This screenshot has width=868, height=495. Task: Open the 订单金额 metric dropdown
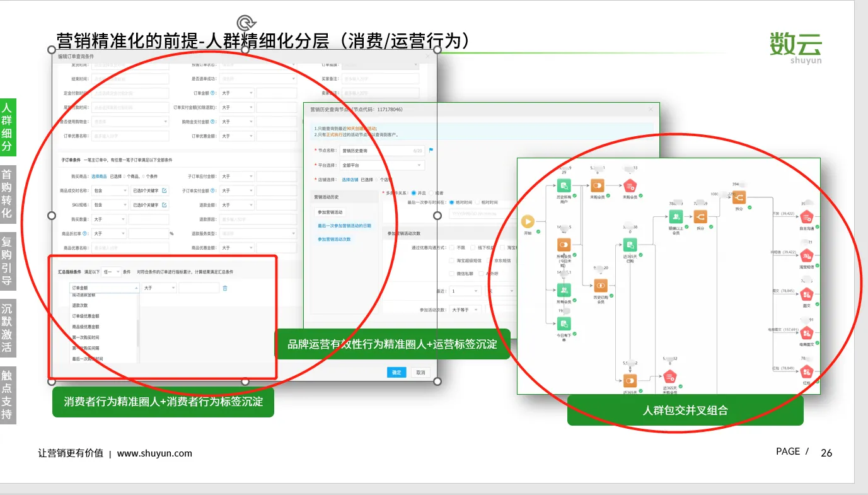click(x=105, y=288)
